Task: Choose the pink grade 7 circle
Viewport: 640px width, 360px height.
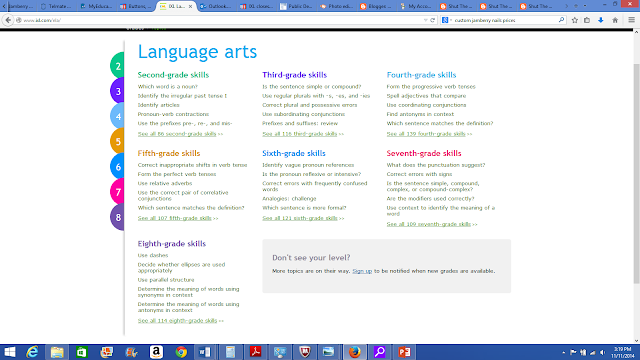Action: [x=117, y=191]
